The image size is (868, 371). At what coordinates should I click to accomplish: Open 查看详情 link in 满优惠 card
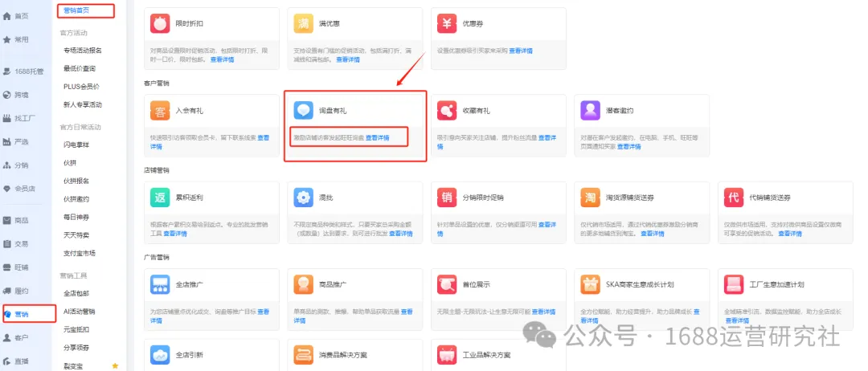348,59
